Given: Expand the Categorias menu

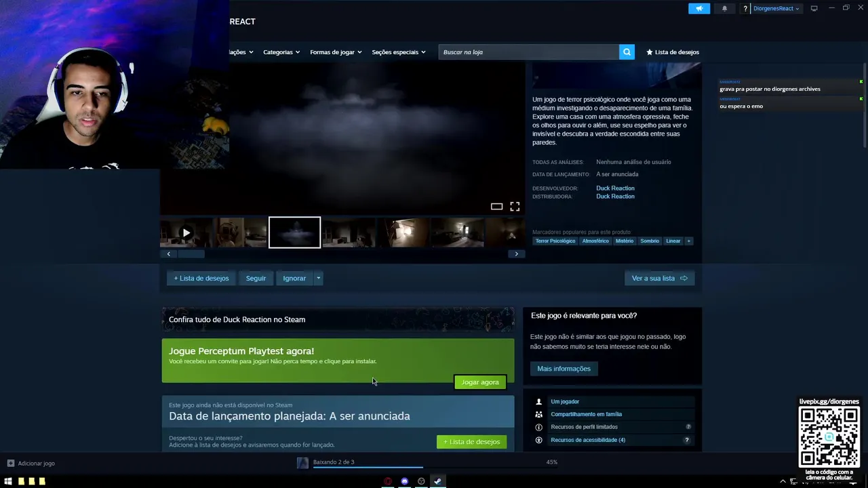Looking at the screenshot, I should [x=281, y=52].
